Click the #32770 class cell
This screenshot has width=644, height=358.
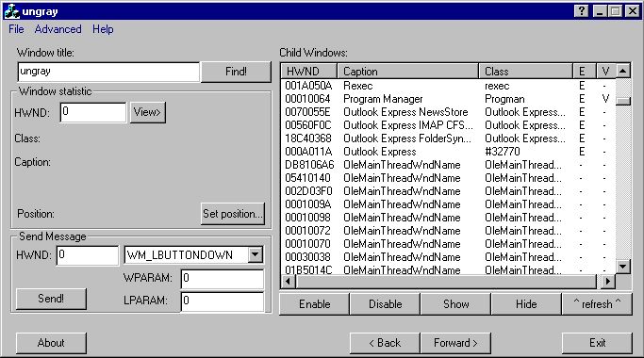503,152
